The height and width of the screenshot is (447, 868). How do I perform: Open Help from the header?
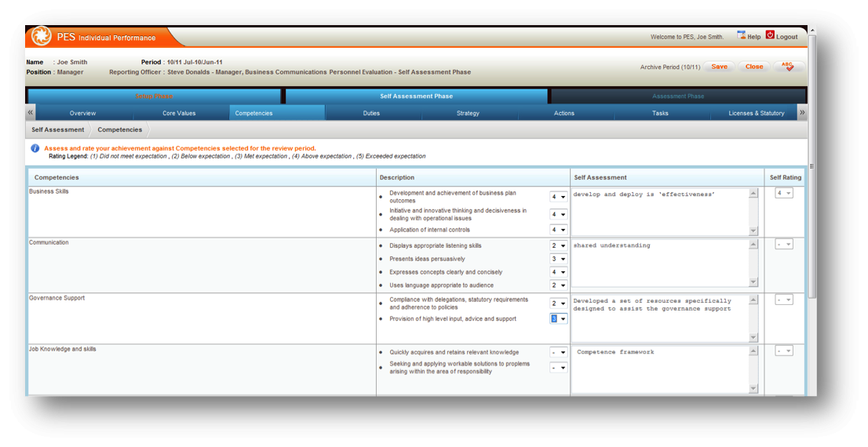point(749,36)
